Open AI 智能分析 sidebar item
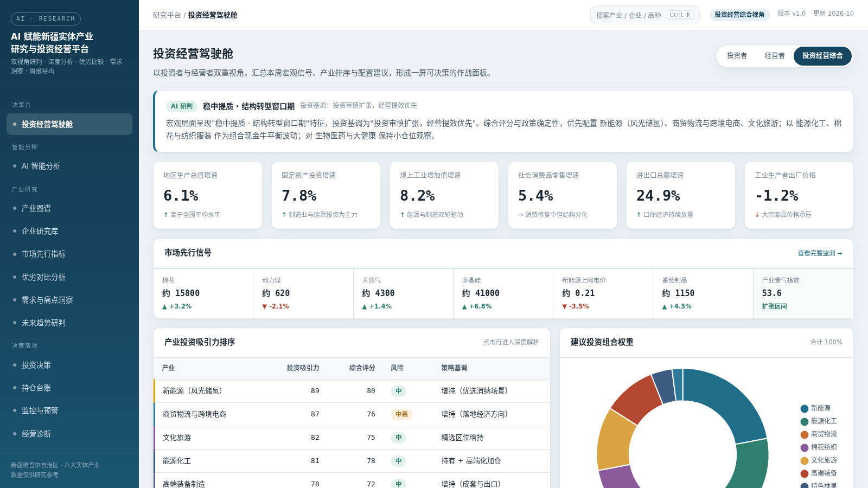Screen dimensions: 868x488 69,166
